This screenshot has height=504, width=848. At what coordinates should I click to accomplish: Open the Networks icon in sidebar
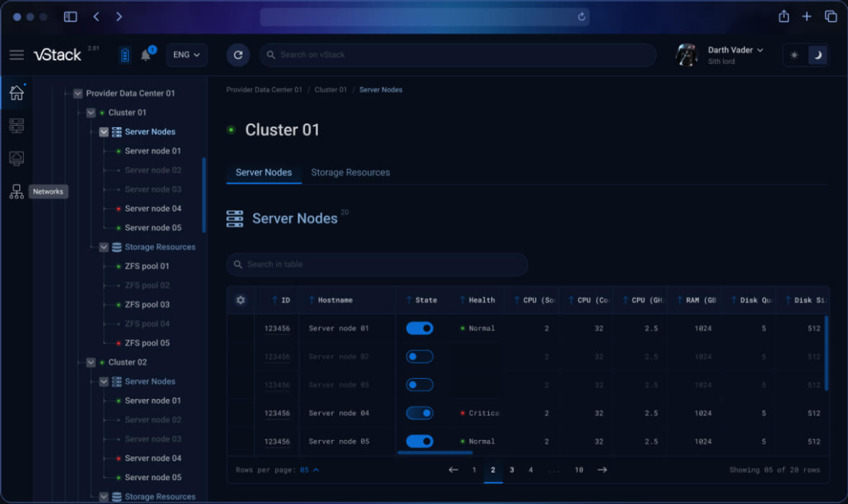click(16, 191)
